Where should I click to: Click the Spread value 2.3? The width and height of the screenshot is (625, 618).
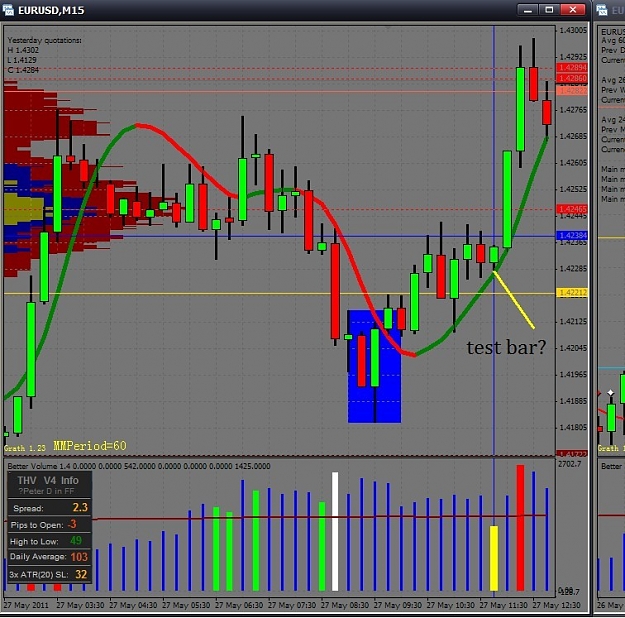tap(80, 508)
